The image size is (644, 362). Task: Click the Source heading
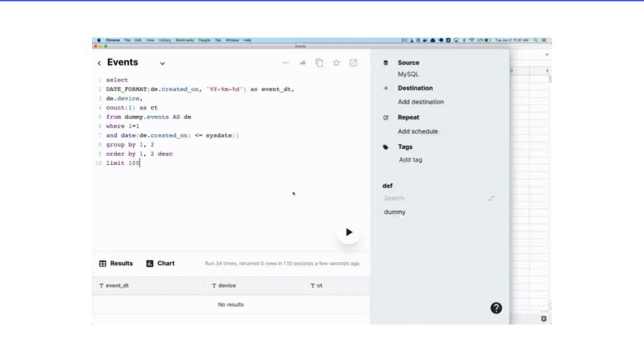tap(409, 63)
